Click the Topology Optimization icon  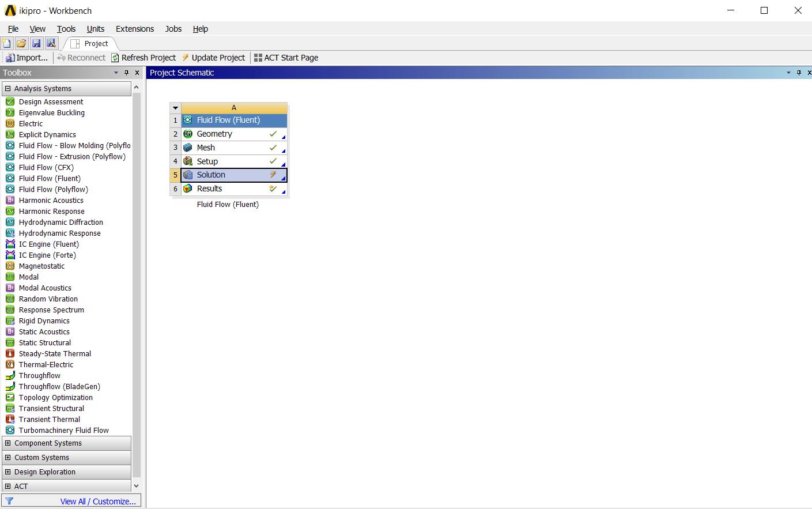point(10,397)
